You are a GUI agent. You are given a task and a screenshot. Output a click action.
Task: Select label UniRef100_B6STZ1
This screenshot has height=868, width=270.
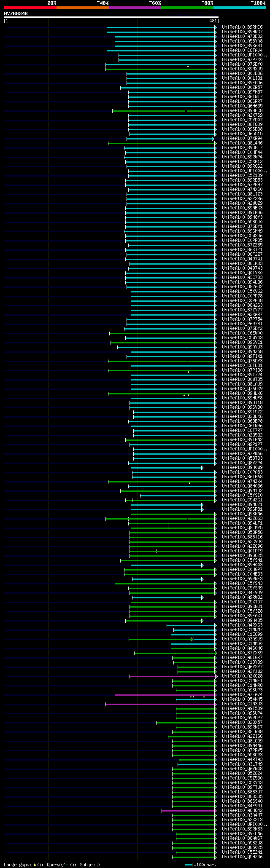[242, 250]
